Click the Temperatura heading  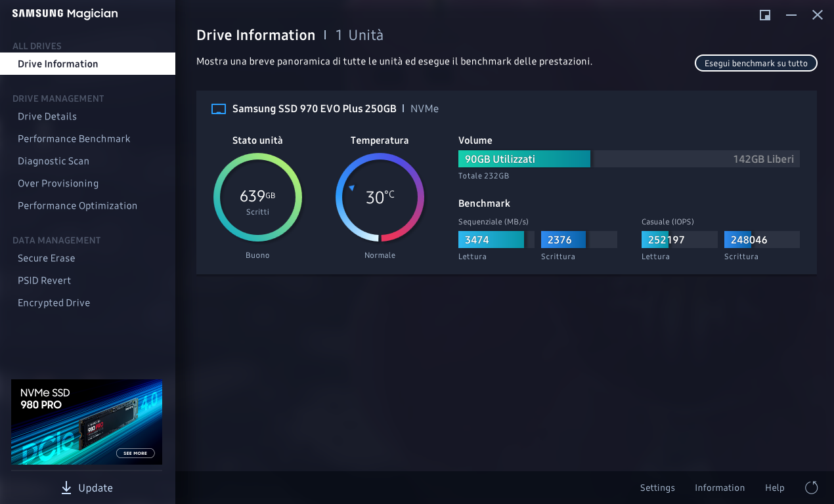(380, 140)
